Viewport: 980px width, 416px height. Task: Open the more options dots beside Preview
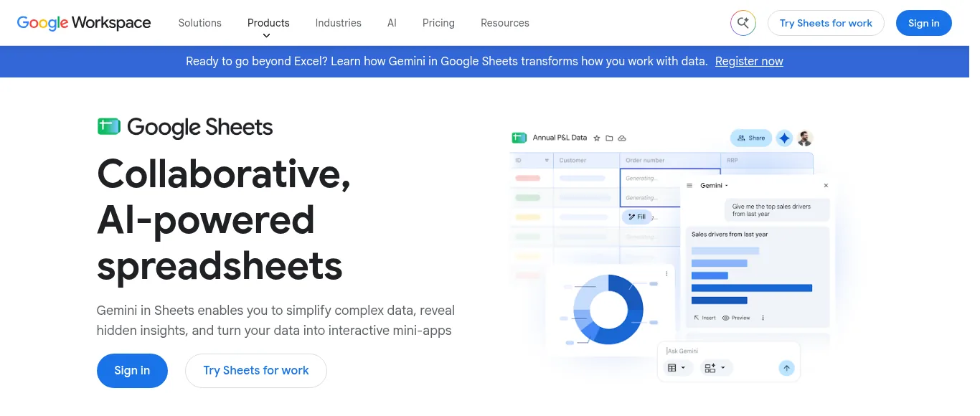point(763,318)
